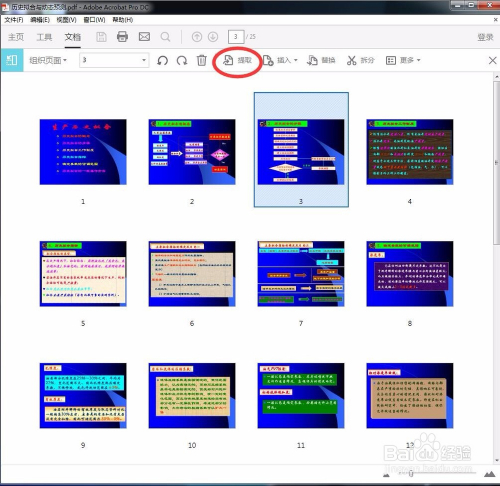500x486 pixels.
Task: Toggle the organize pages panel icon
Action: (12, 60)
